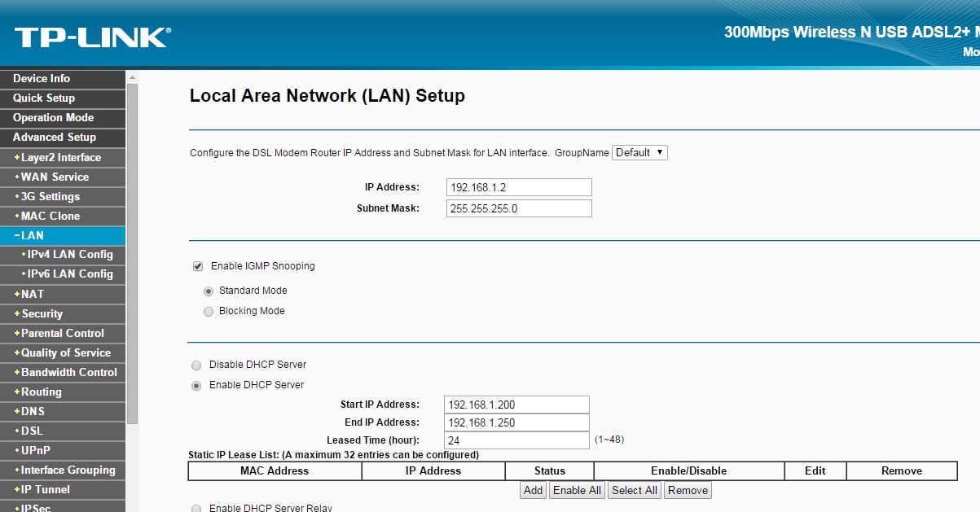This screenshot has height=512, width=980.
Task: Select Disable DHCP Server option
Action: pyautogui.click(x=196, y=365)
